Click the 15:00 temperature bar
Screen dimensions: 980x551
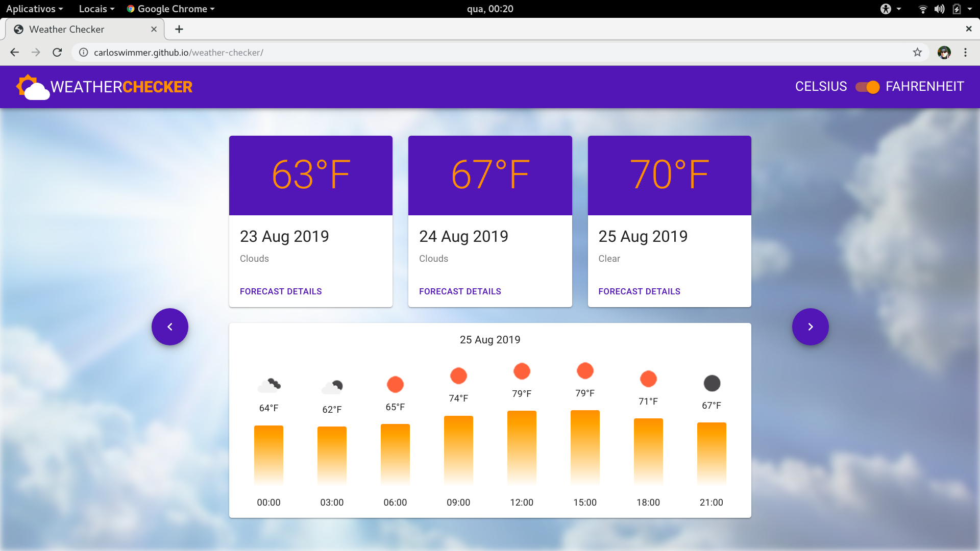pos(585,447)
